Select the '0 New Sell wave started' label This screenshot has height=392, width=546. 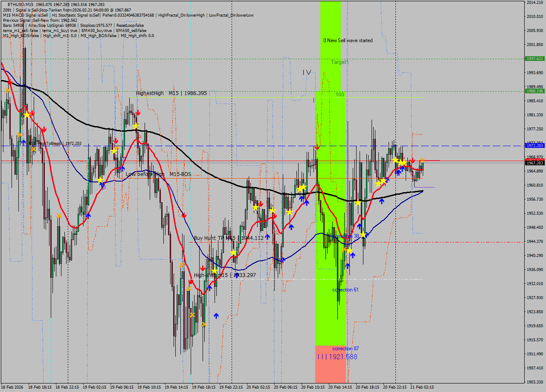pos(348,40)
